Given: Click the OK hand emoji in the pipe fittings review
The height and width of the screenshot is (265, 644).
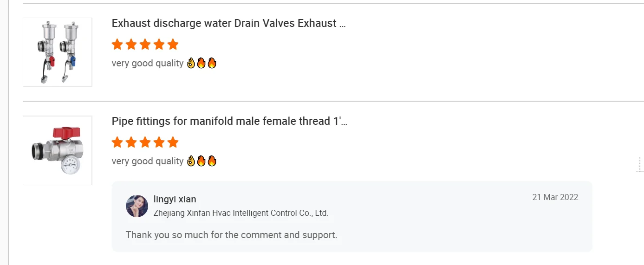Looking at the screenshot, I should click(x=191, y=161).
